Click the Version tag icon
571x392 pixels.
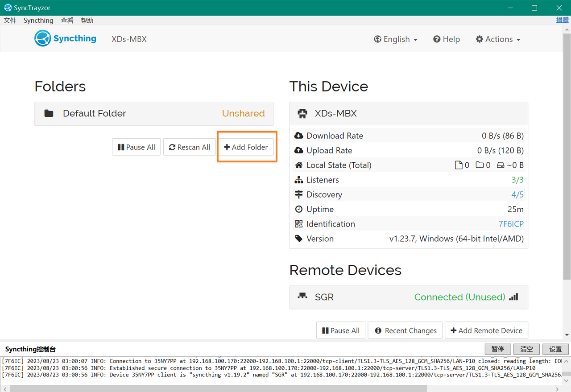point(299,239)
